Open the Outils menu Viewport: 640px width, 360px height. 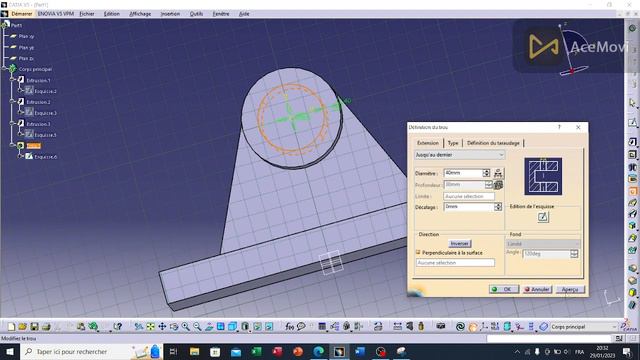pos(196,14)
